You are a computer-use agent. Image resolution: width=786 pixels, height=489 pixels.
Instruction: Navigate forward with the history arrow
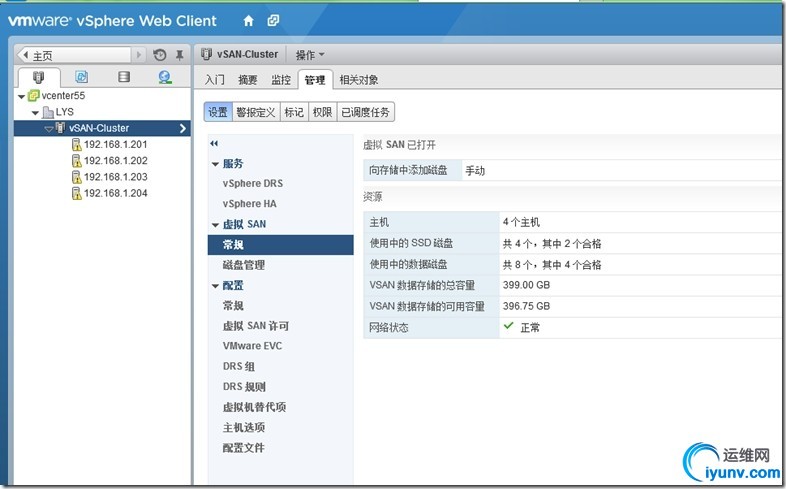pos(139,54)
